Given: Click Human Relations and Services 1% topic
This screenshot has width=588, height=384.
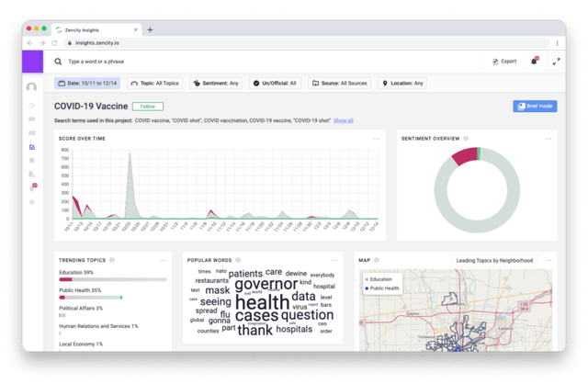Looking at the screenshot, I should tap(98, 326).
